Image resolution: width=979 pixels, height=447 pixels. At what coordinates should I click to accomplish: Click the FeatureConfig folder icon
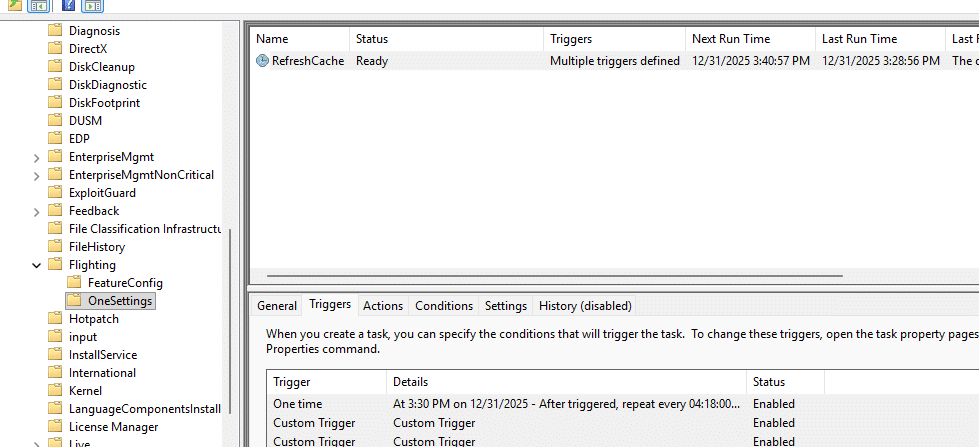click(x=75, y=283)
